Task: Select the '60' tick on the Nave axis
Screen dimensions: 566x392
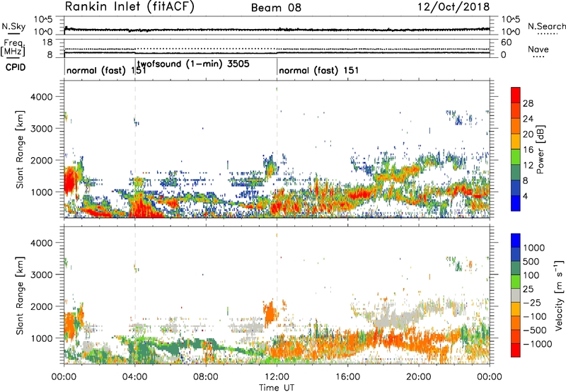Action: tap(506, 42)
